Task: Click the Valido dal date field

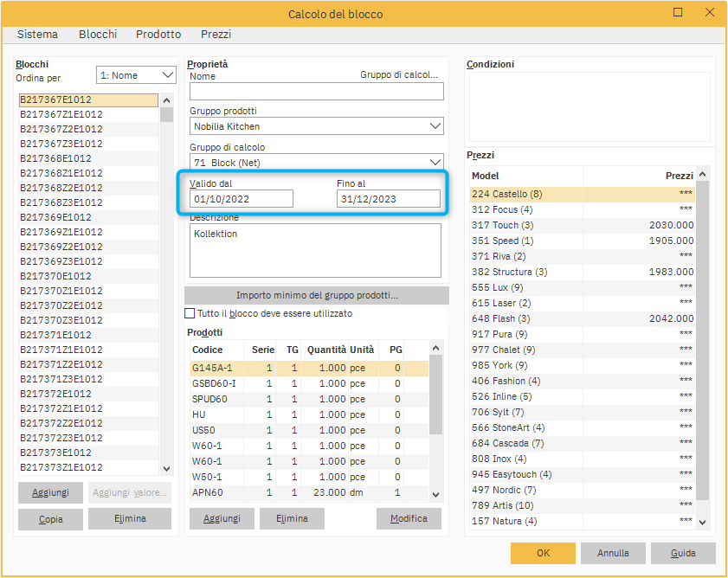Action: tap(242, 199)
